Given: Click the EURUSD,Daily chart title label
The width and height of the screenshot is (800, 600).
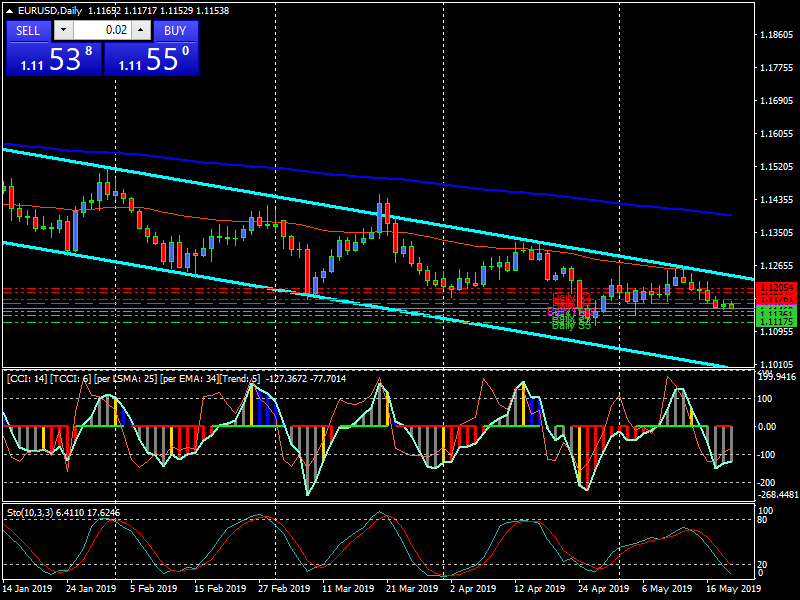Looking at the screenshot, I should [50, 9].
